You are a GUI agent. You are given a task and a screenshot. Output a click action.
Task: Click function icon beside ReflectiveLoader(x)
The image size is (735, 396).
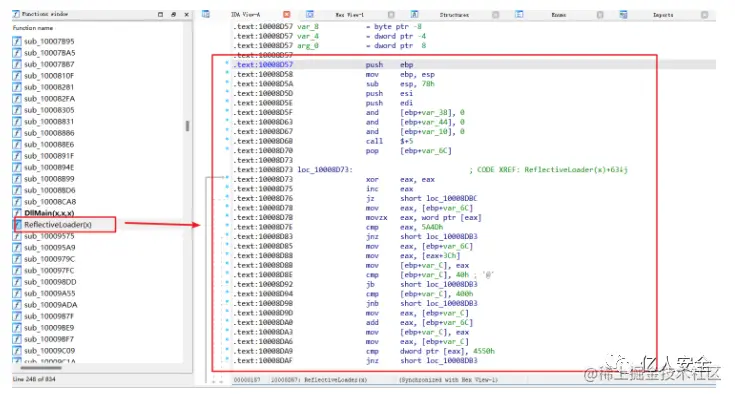tap(17, 224)
